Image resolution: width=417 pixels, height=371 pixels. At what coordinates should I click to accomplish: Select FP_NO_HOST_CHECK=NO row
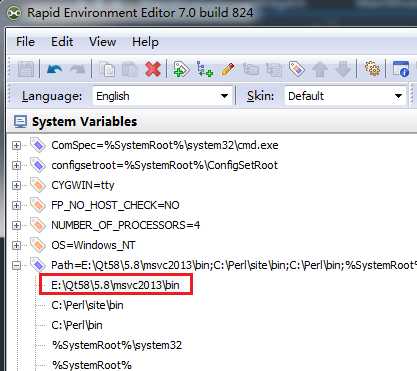coord(115,205)
